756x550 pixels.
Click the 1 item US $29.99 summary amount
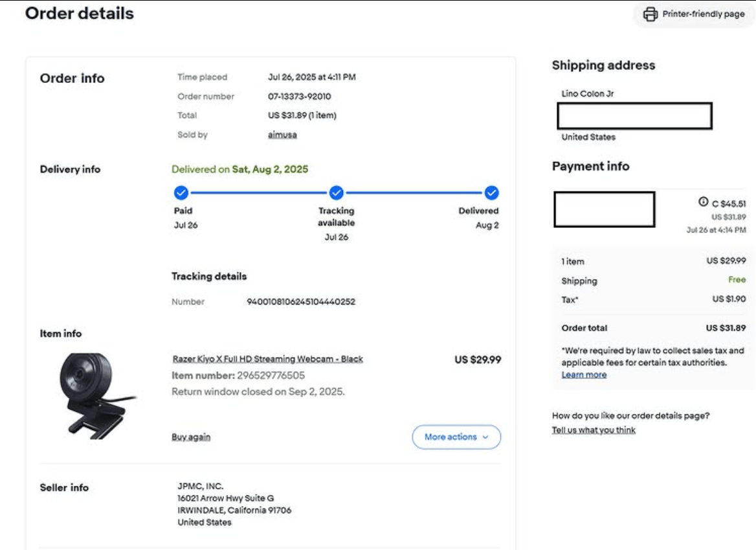726,260
